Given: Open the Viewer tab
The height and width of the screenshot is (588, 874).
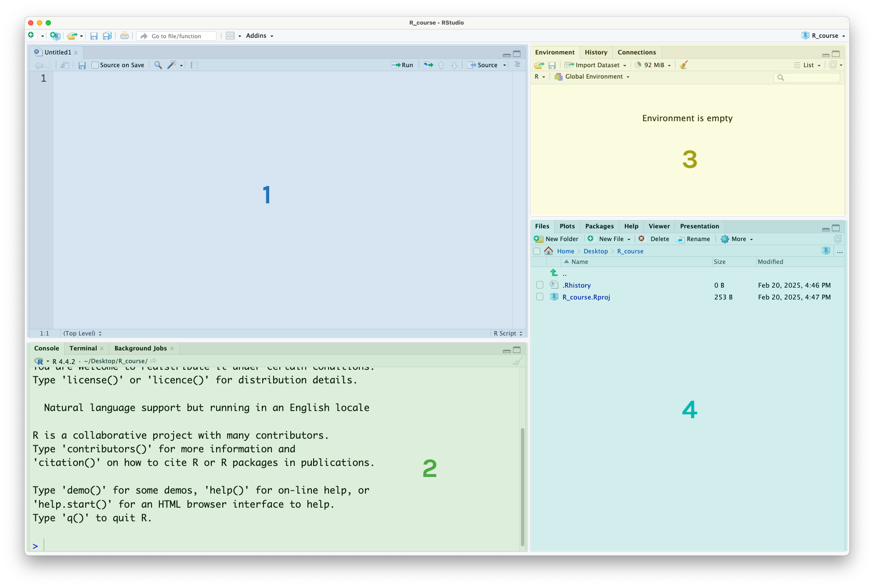Looking at the screenshot, I should click(x=659, y=226).
